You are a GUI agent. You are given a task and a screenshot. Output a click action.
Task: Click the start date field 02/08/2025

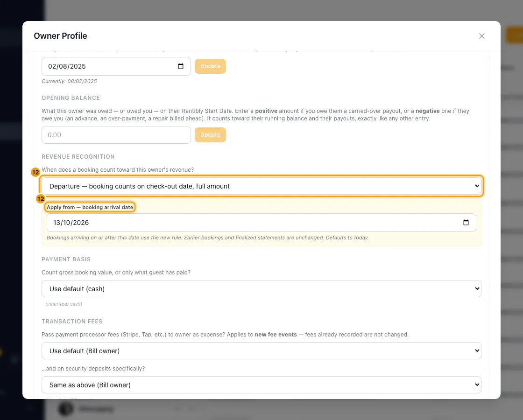point(116,66)
